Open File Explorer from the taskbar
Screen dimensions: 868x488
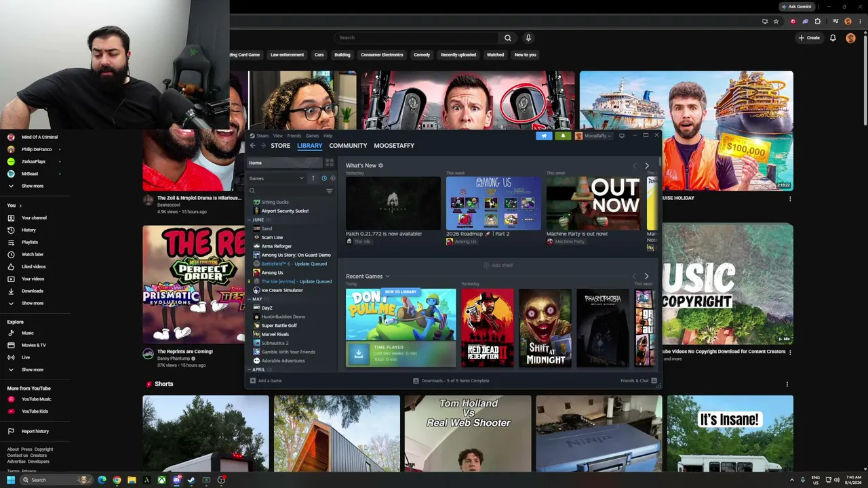tap(132, 480)
